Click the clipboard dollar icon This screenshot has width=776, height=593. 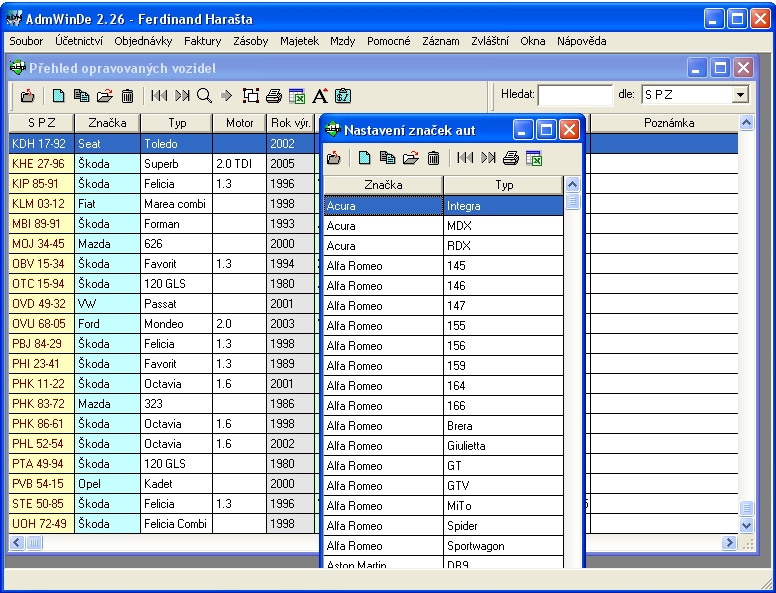(x=343, y=96)
